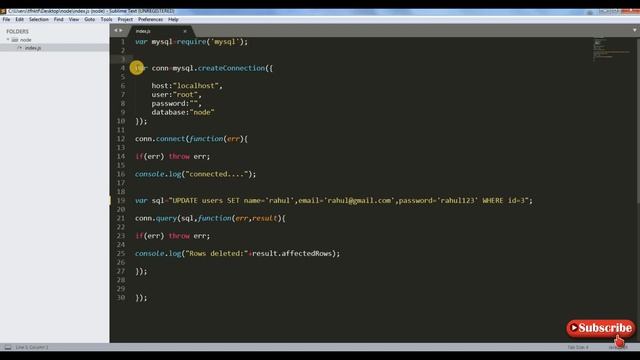Click 'host:"localhost"' on line 6
640x360 pixels.
pos(185,86)
